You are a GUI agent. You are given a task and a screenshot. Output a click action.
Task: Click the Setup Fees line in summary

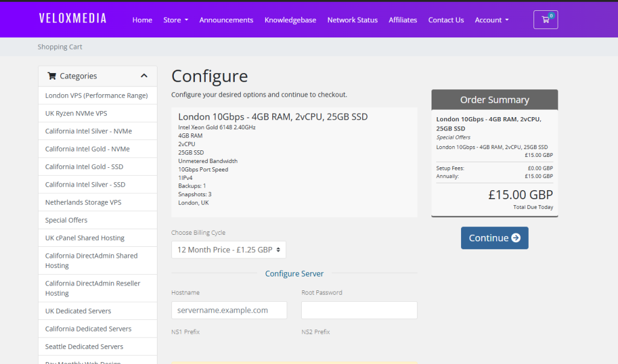(x=494, y=168)
